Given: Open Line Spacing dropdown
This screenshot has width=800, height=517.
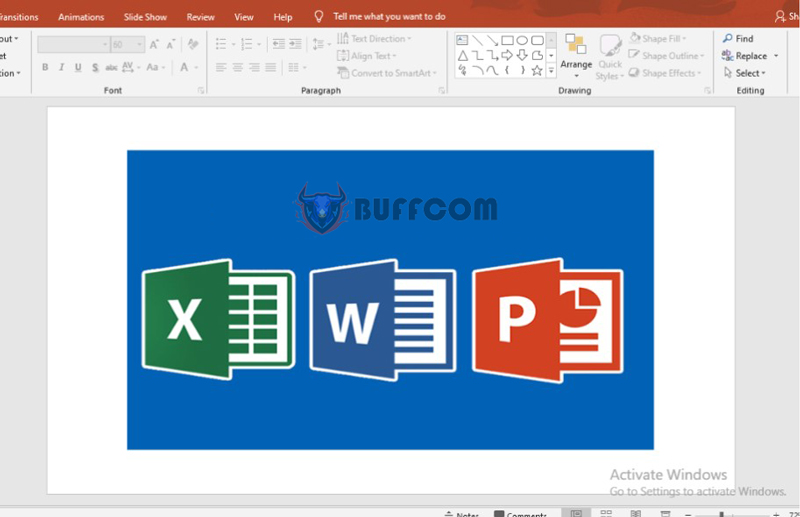Looking at the screenshot, I should click(321, 44).
